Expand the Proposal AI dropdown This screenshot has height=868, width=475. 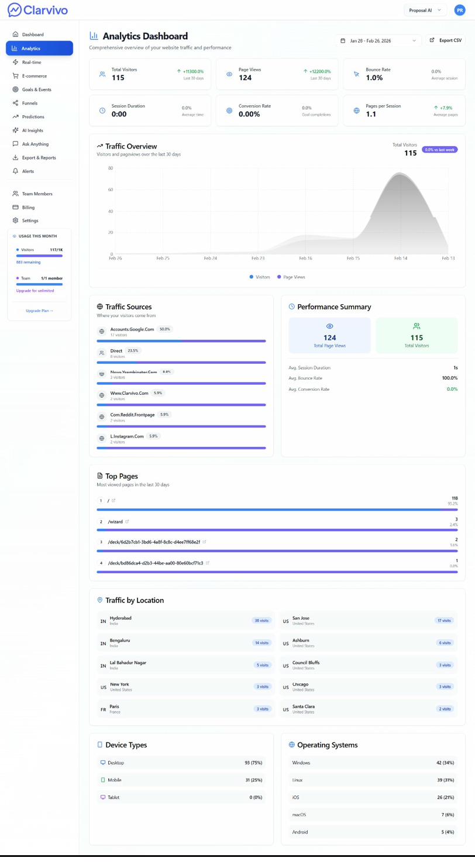click(425, 10)
